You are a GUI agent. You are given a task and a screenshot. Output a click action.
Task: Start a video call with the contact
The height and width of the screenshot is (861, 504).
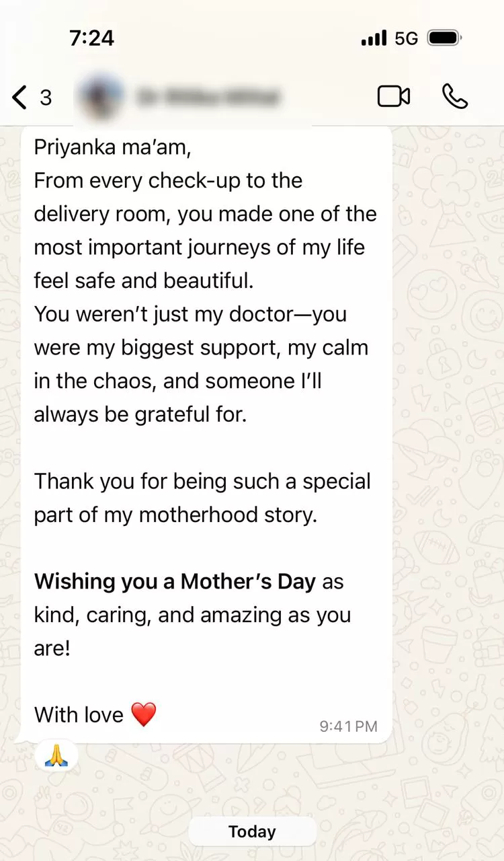tap(394, 97)
